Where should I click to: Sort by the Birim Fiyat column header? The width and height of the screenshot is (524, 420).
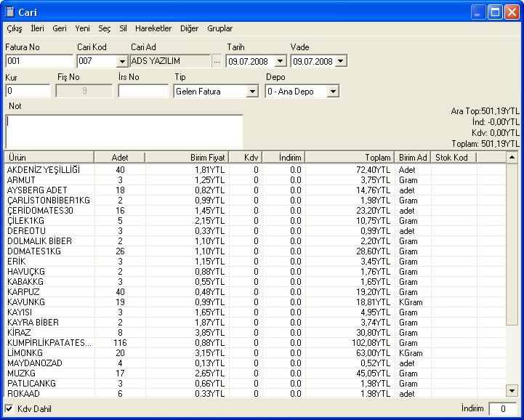(187, 158)
